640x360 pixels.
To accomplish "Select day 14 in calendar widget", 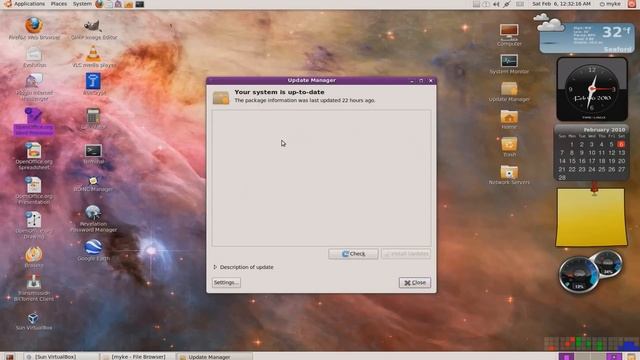I will 562,161.
